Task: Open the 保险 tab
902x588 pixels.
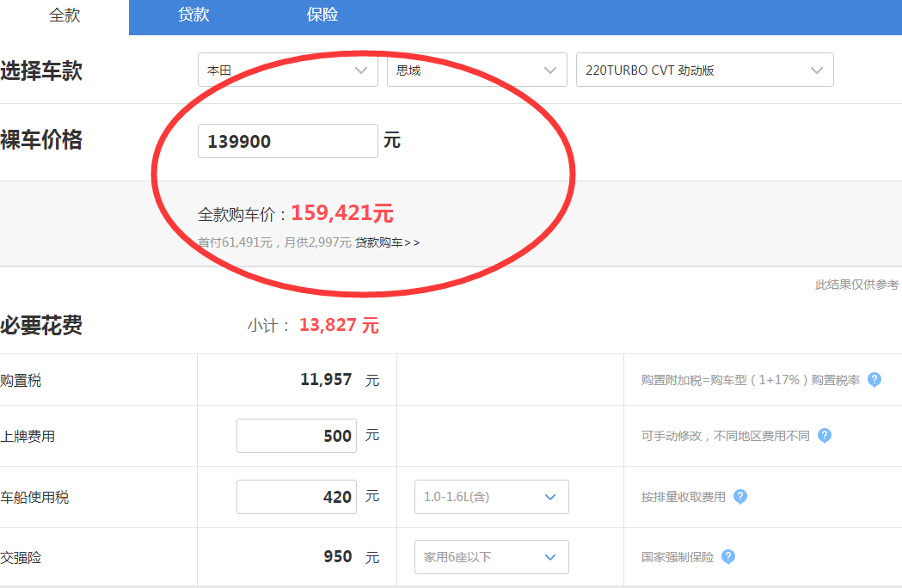Action: (x=322, y=15)
